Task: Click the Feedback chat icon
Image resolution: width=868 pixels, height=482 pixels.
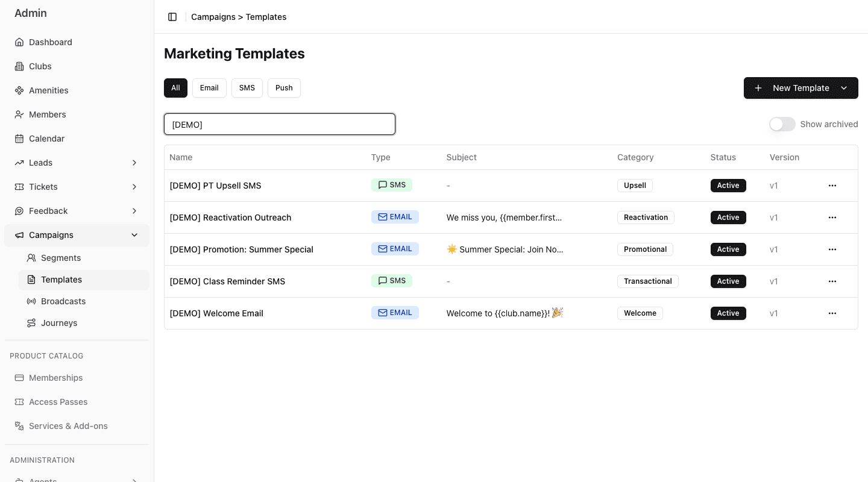Action: click(x=19, y=211)
